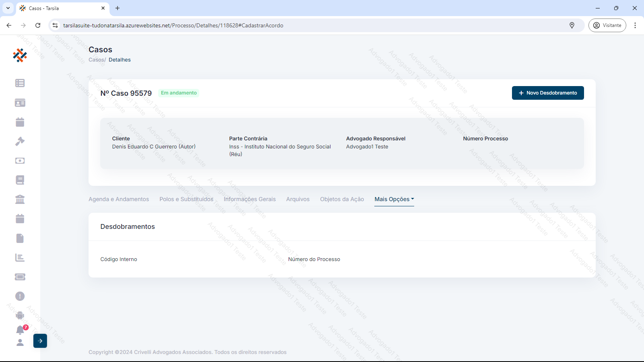Select the courthouse building sidebar icon
The width and height of the screenshot is (644, 362).
point(20,200)
